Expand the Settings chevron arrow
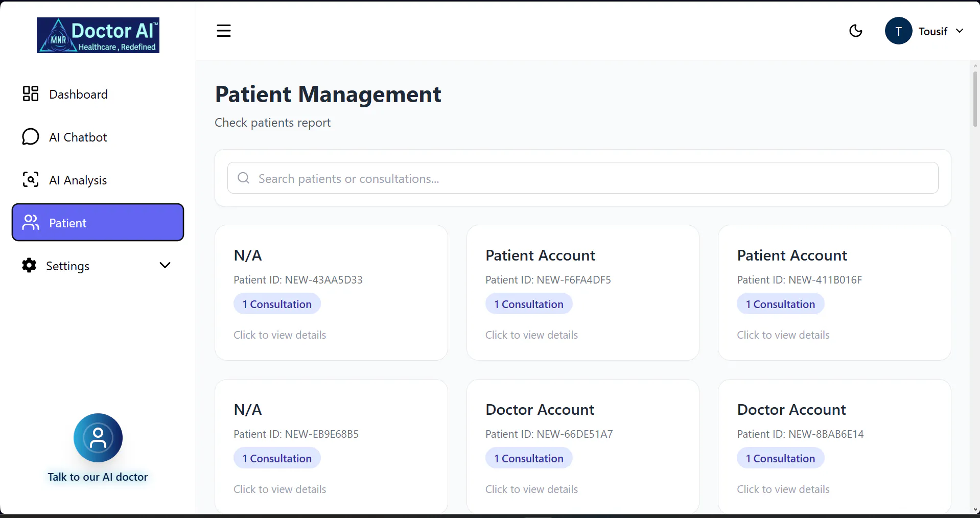 pyautogui.click(x=165, y=265)
